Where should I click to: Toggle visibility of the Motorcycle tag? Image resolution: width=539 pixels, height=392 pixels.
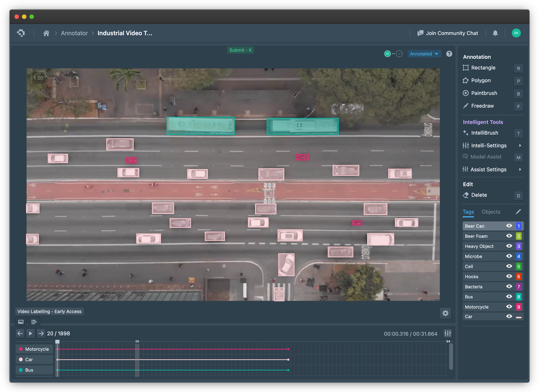[509, 307]
